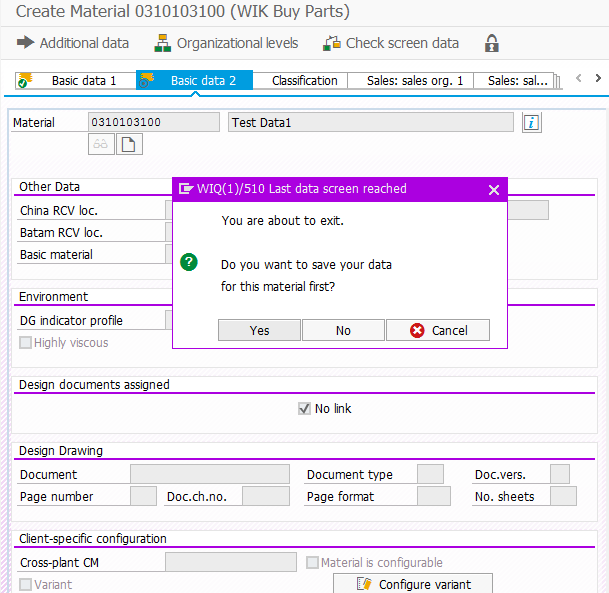609x593 pixels.
Task: Open the truncated Sales: sal... tab
Action: (513, 81)
